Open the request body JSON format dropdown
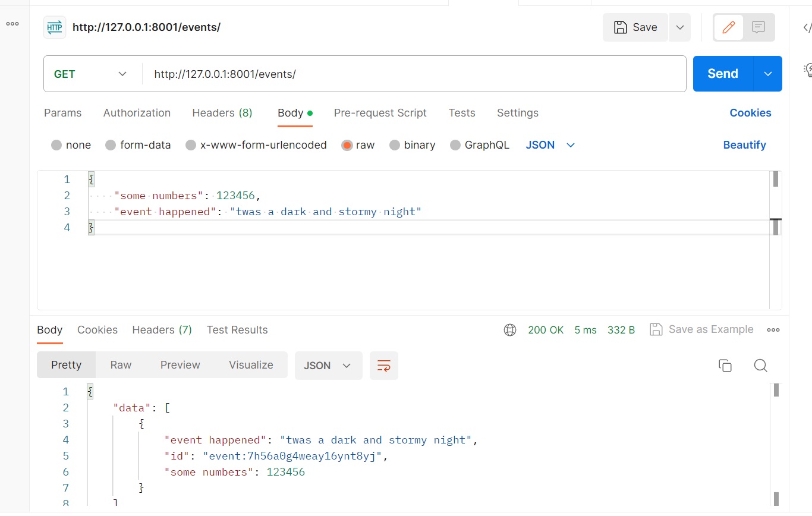Viewport: 812px width, 516px height. pos(550,145)
